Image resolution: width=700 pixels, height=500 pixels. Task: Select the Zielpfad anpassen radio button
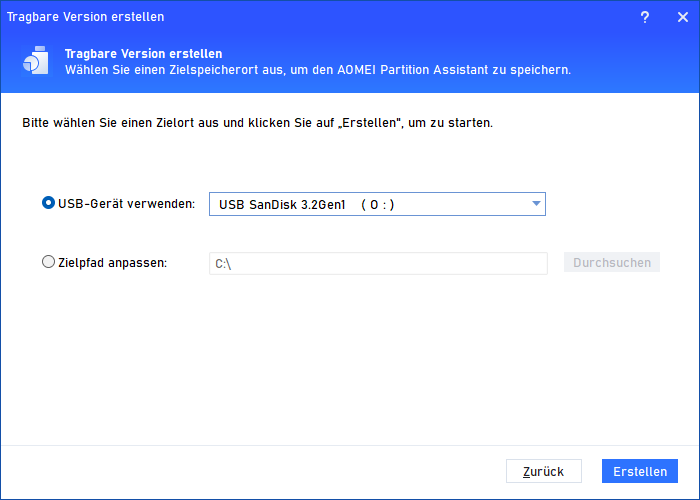tap(48, 263)
